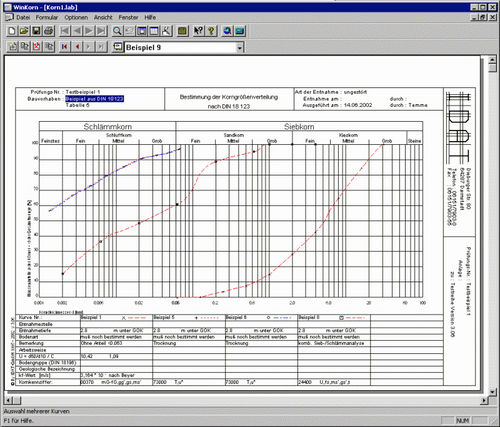Go to the previous curve with the red arrow
Viewport: 500px width, 427px height.
pos(77,47)
